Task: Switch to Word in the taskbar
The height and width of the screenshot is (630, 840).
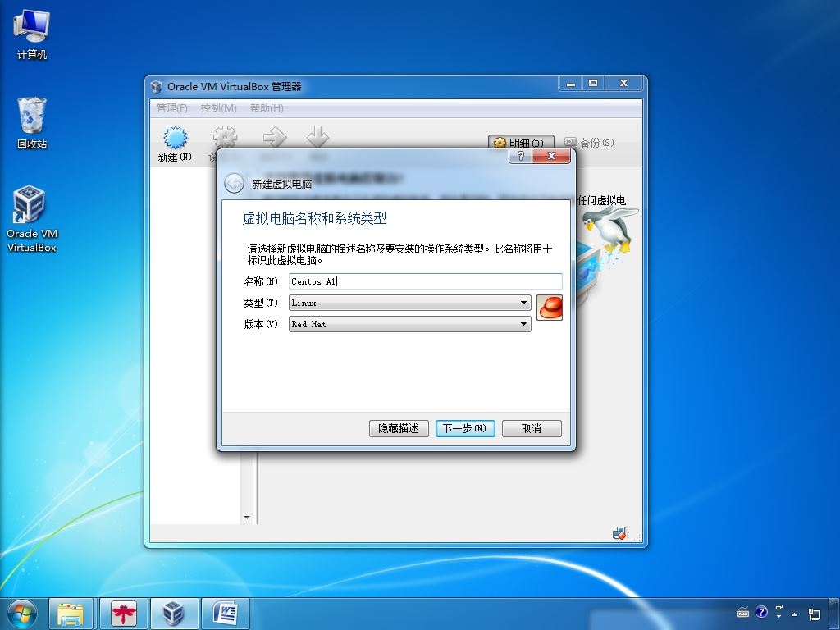Action: [x=226, y=614]
